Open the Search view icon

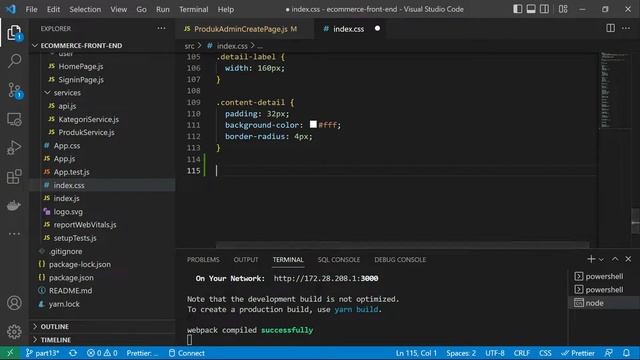14,61
